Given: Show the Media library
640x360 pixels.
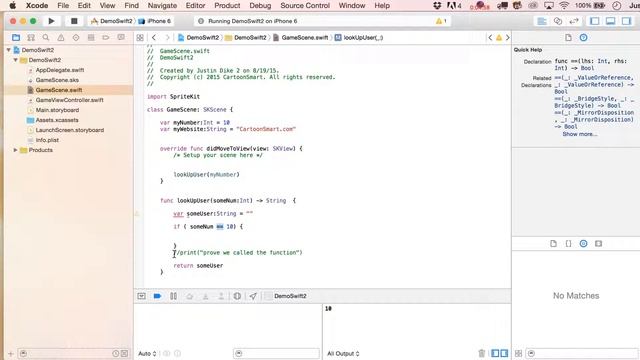Looking at the screenshot, I should click(x=598, y=244).
